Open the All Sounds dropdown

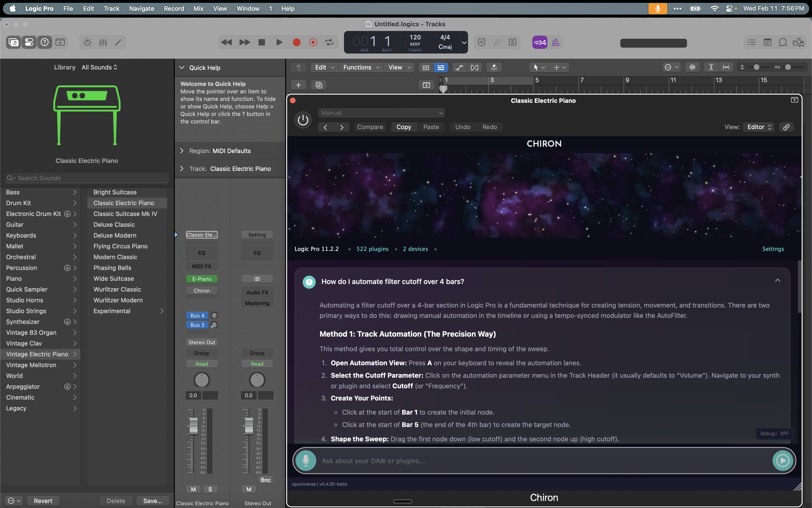[99, 67]
